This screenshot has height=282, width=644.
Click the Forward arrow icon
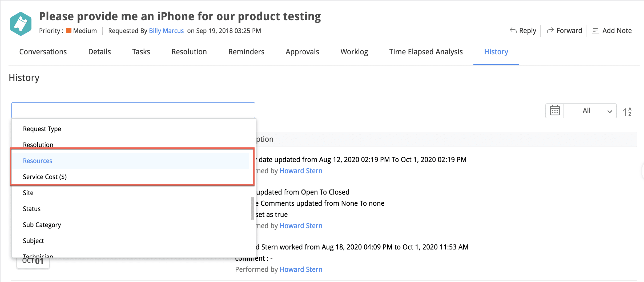pos(550,31)
